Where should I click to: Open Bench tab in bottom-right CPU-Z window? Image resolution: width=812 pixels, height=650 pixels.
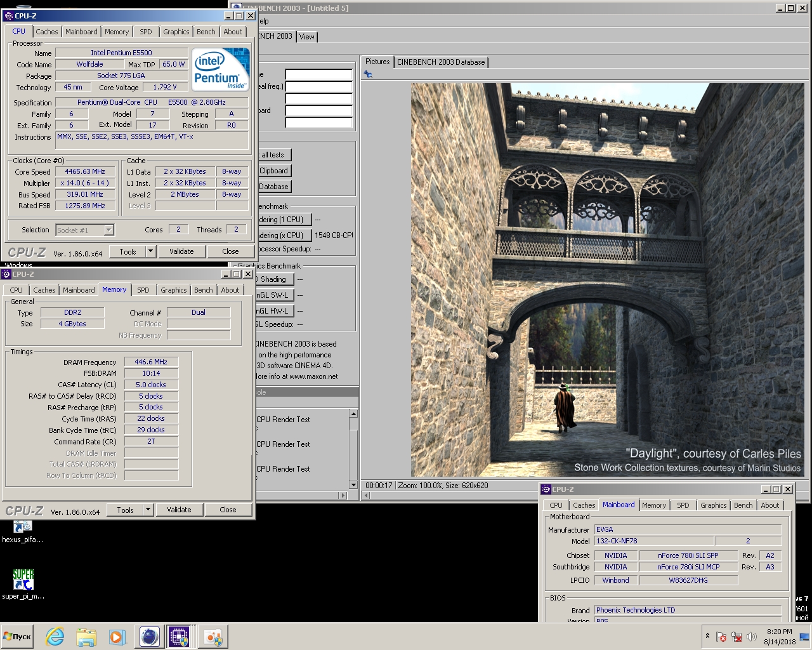[743, 505]
